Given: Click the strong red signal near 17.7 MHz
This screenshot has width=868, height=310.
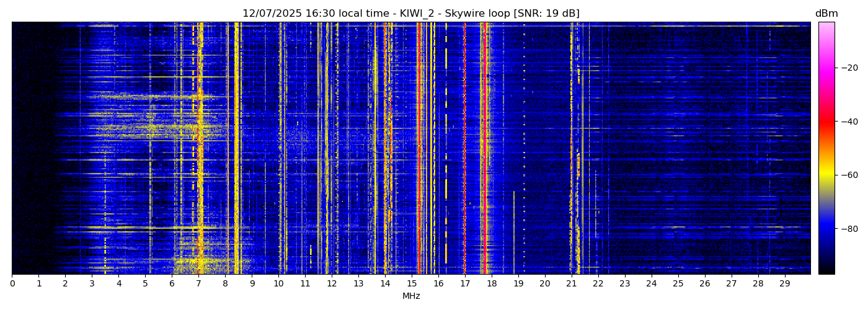Looking at the screenshot, I should (x=484, y=149).
